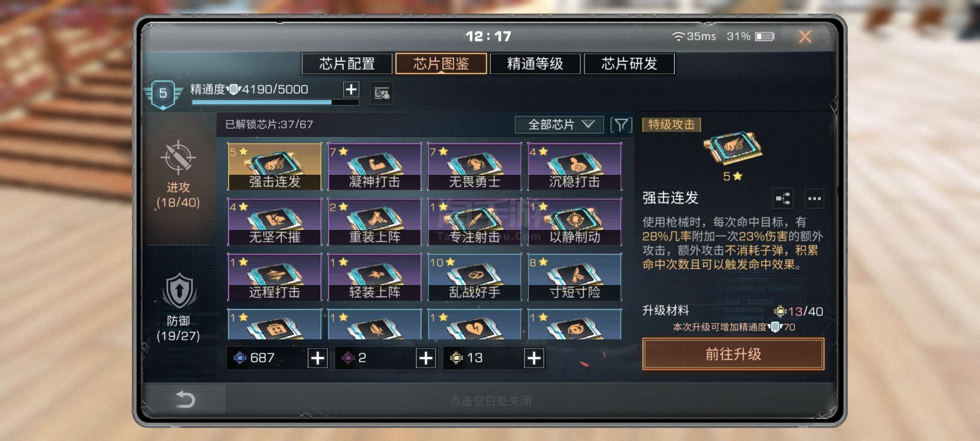Add more purple chip currency
The width and height of the screenshot is (980, 441).
[426, 358]
